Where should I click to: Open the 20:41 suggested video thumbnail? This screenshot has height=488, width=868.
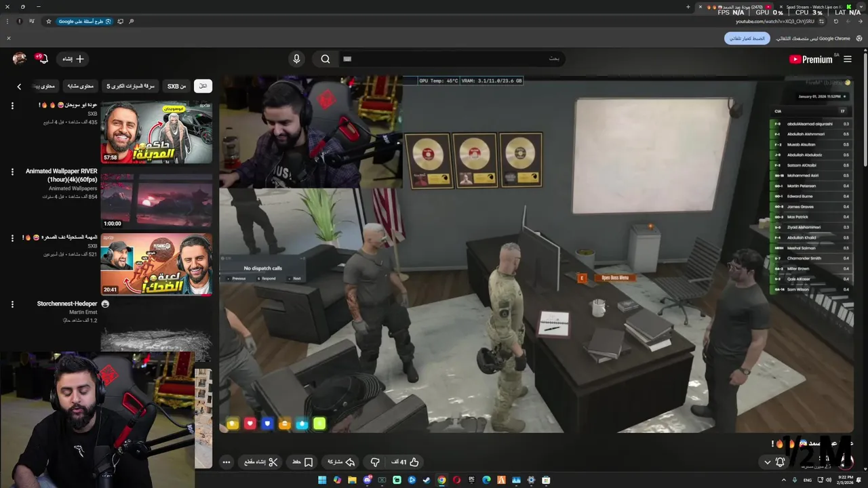point(156,264)
